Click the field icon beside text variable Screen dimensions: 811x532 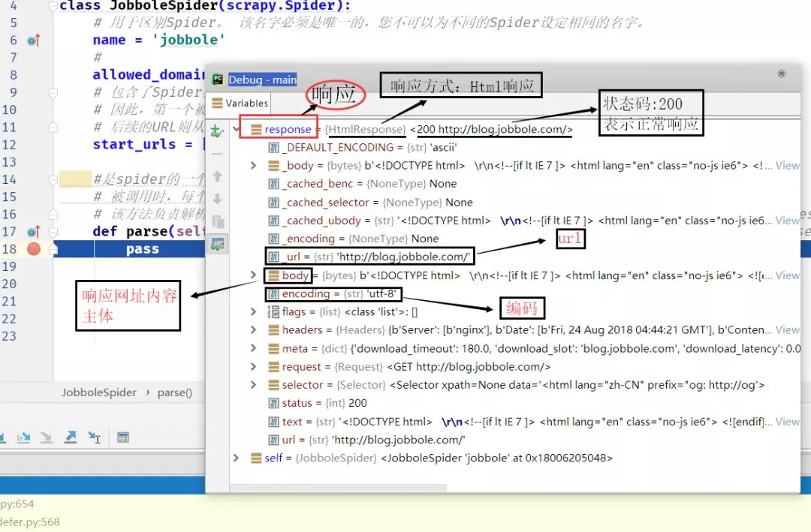273,422
